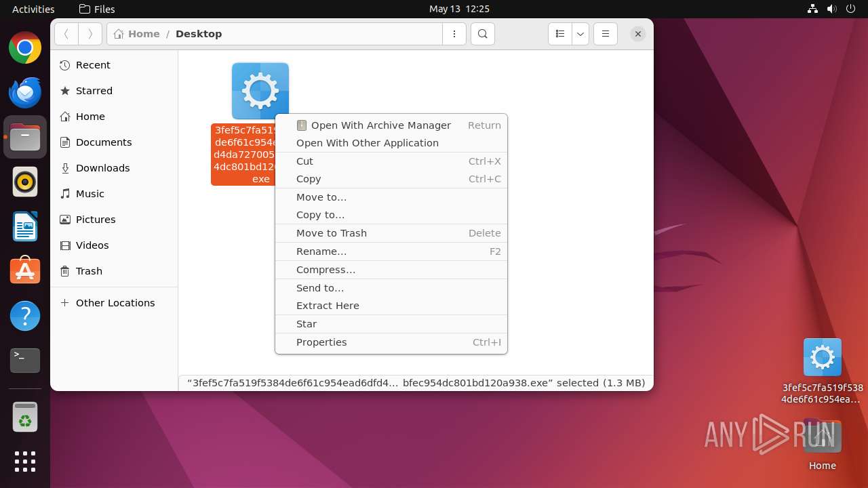This screenshot has height=488, width=868.
Task: Close the Files window
Action: (637, 34)
